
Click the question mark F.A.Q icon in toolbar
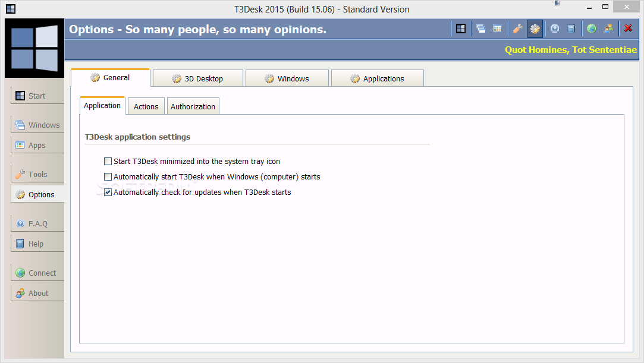click(x=555, y=29)
